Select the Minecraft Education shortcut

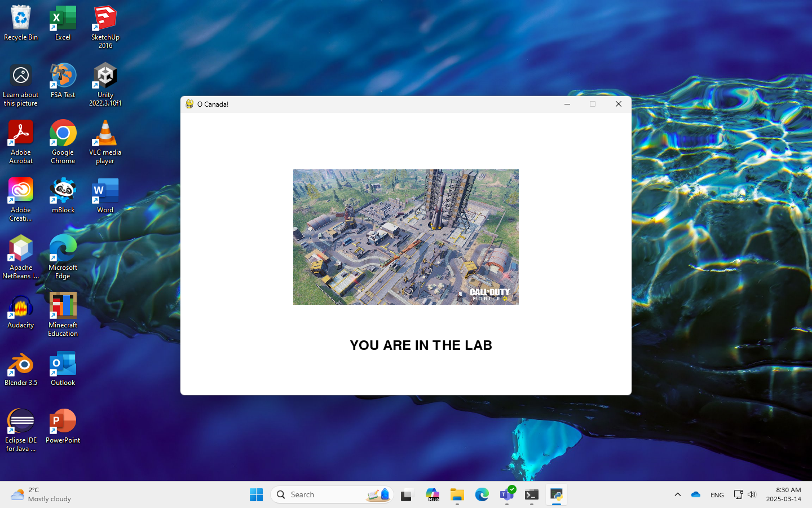click(63, 315)
